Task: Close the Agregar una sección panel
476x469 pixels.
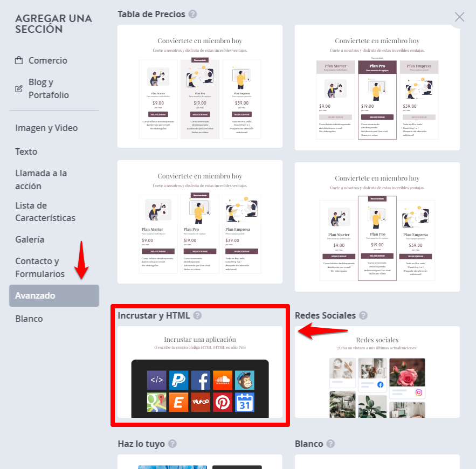Action: (x=460, y=17)
